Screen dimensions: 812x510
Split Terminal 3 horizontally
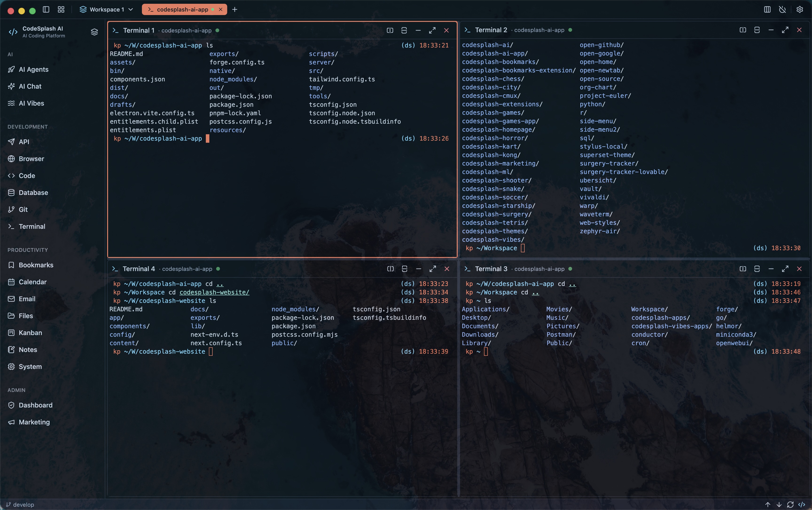(757, 269)
